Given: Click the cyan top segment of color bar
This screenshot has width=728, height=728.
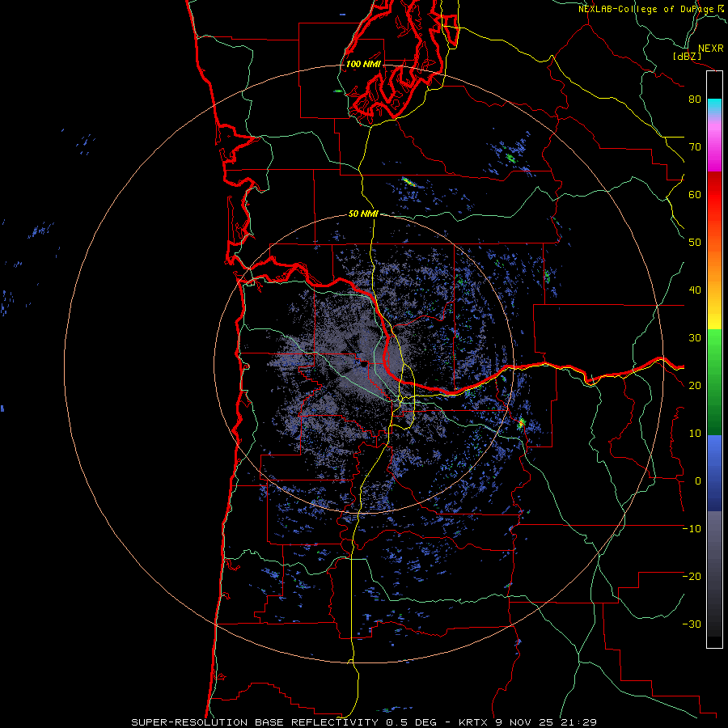Looking at the screenshot, I should 714,106.
